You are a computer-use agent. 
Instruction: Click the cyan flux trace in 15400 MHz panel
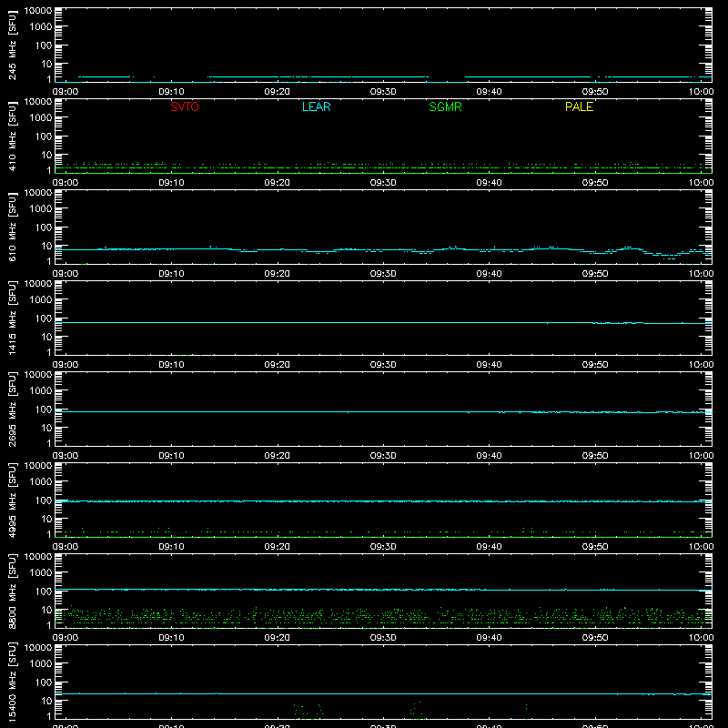[x=383, y=693]
